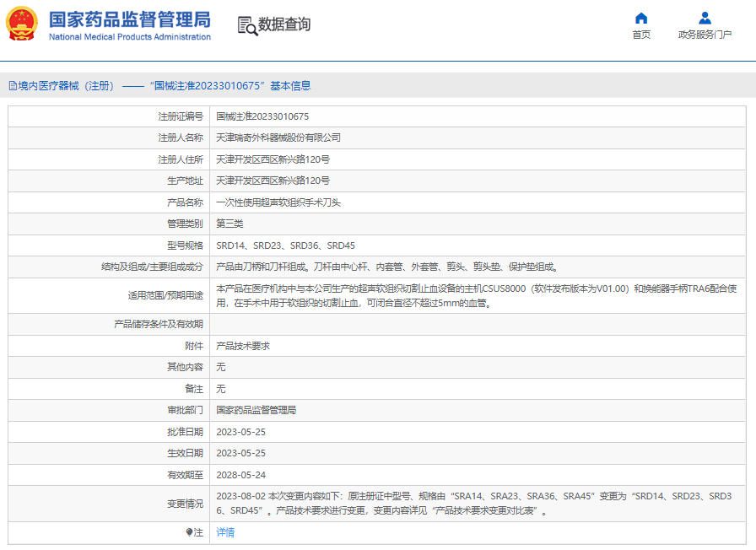Click the 境内医疗器械（注册） breadcrumb text
The height and width of the screenshot is (550, 756).
pos(67,86)
